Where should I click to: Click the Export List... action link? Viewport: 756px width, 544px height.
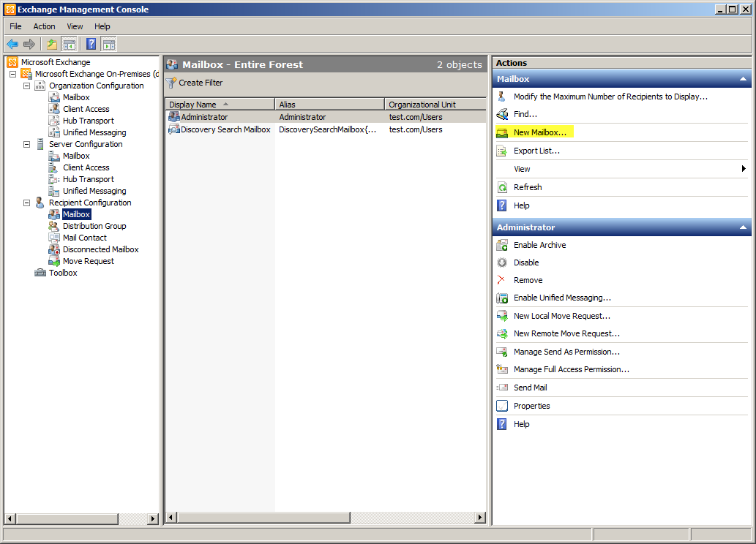coord(536,151)
